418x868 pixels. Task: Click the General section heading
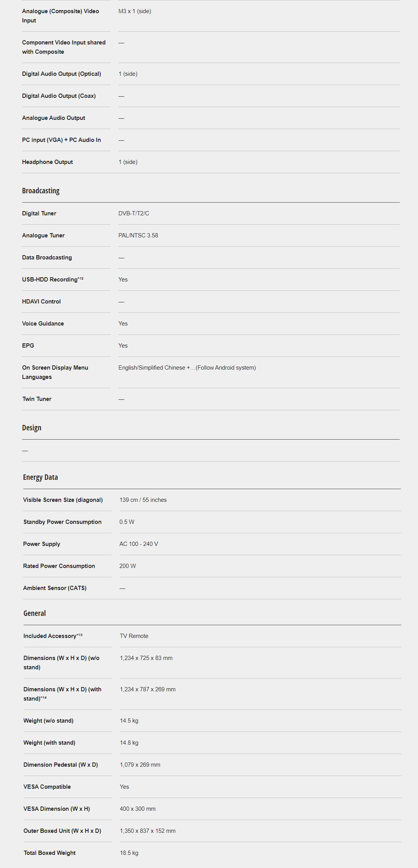coord(34,614)
